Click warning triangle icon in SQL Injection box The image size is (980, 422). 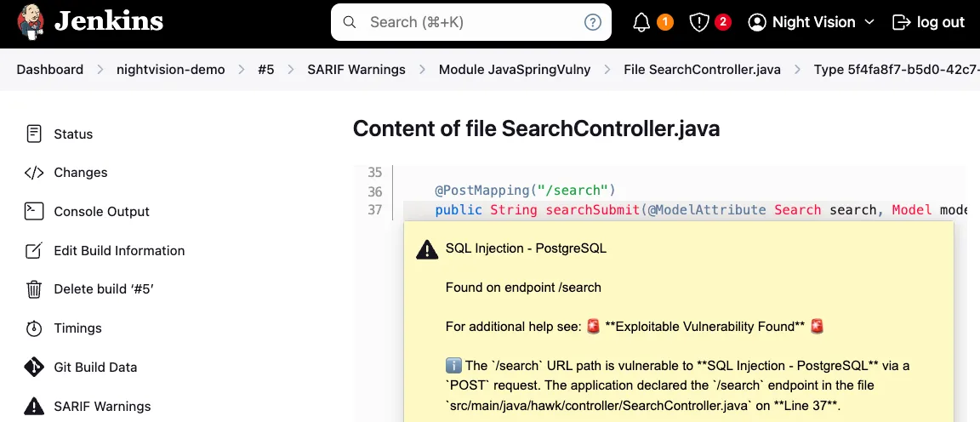click(x=427, y=250)
